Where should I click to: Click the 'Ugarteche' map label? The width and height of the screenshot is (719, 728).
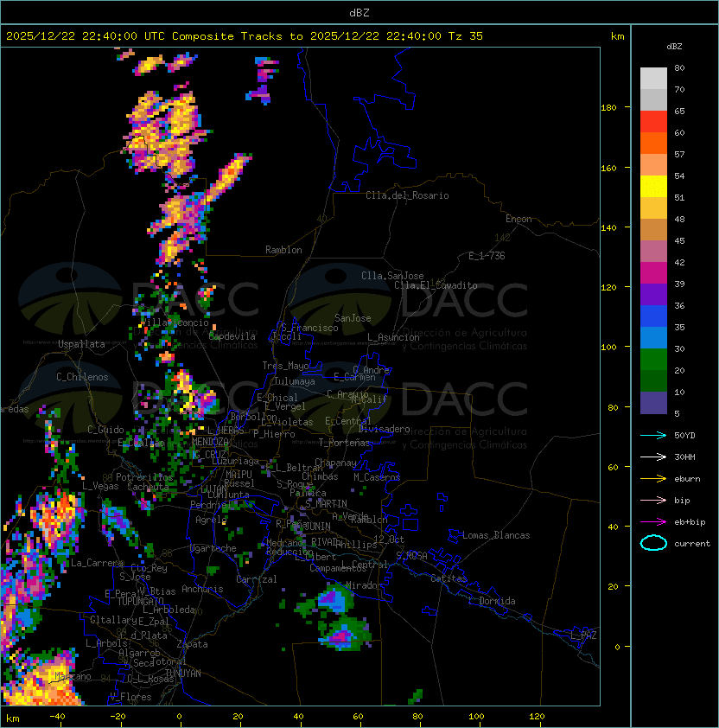(213, 548)
